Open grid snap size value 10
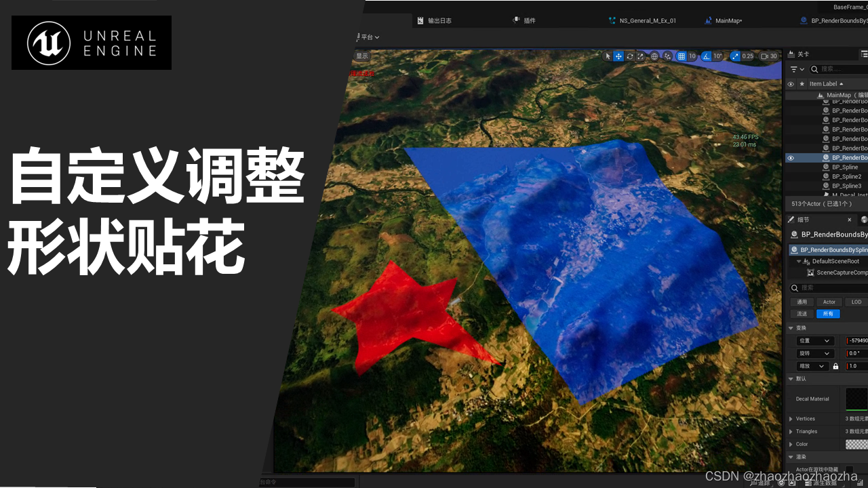The image size is (868, 488). [x=692, y=56]
